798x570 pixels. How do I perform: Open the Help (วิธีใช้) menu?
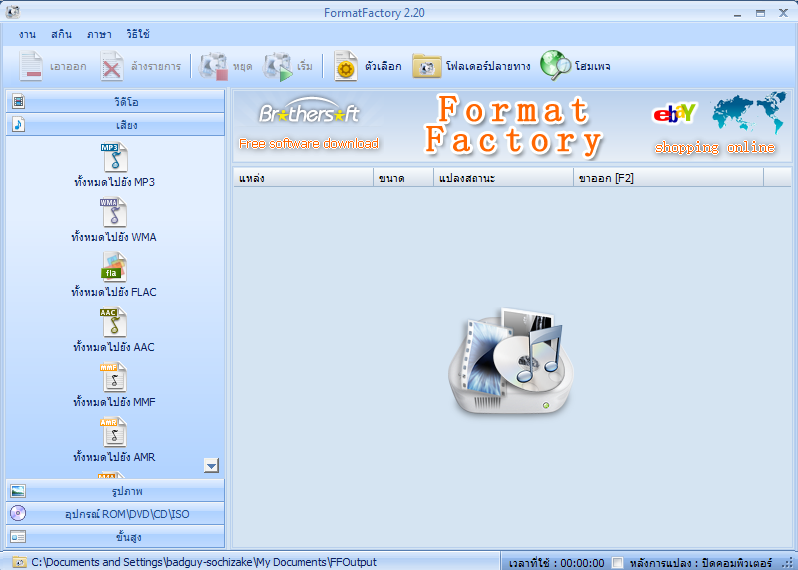pyautogui.click(x=138, y=34)
